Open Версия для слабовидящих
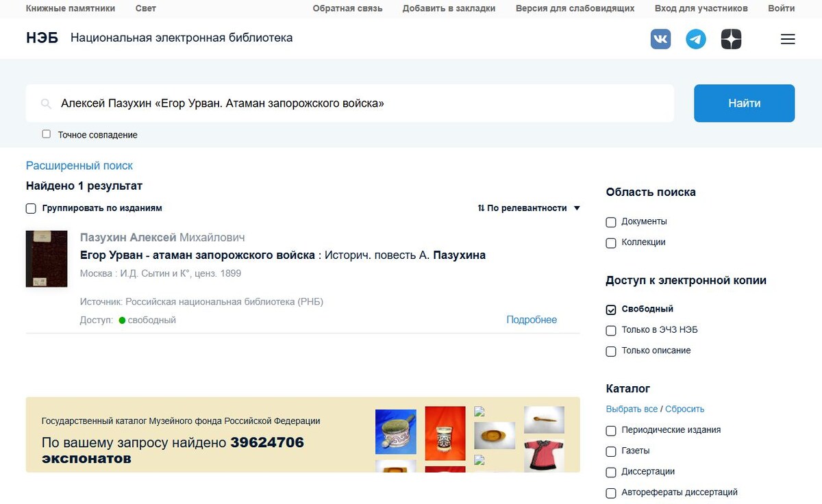 pyautogui.click(x=575, y=8)
